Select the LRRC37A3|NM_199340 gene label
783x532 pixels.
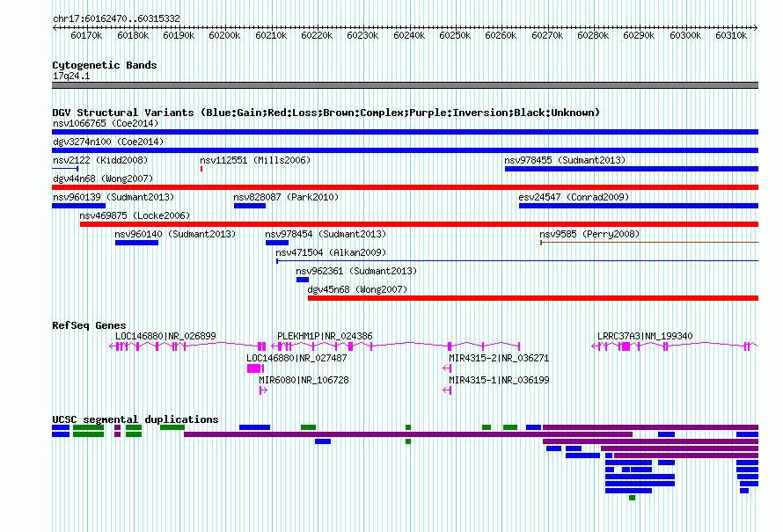pos(645,337)
